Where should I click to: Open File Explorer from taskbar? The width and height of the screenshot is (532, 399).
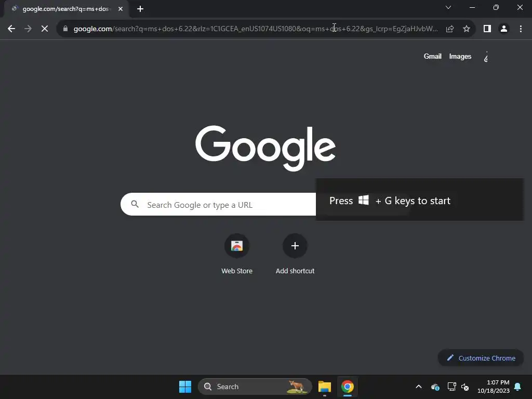coord(325,387)
